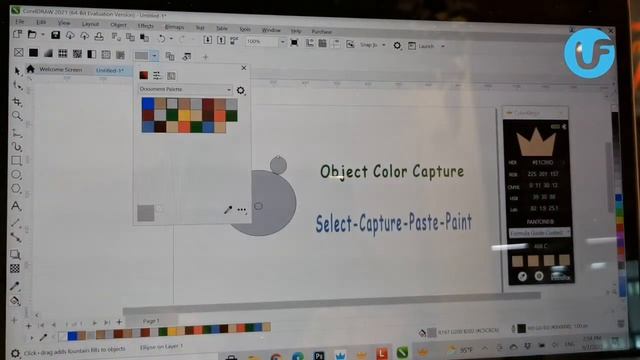Go to the next page arrow

click(x=94, y=323)
